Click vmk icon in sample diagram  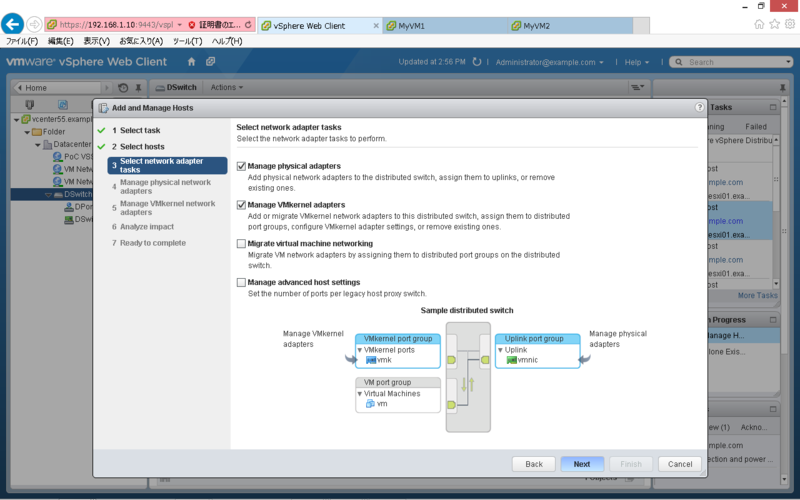(x=371, y=360)
